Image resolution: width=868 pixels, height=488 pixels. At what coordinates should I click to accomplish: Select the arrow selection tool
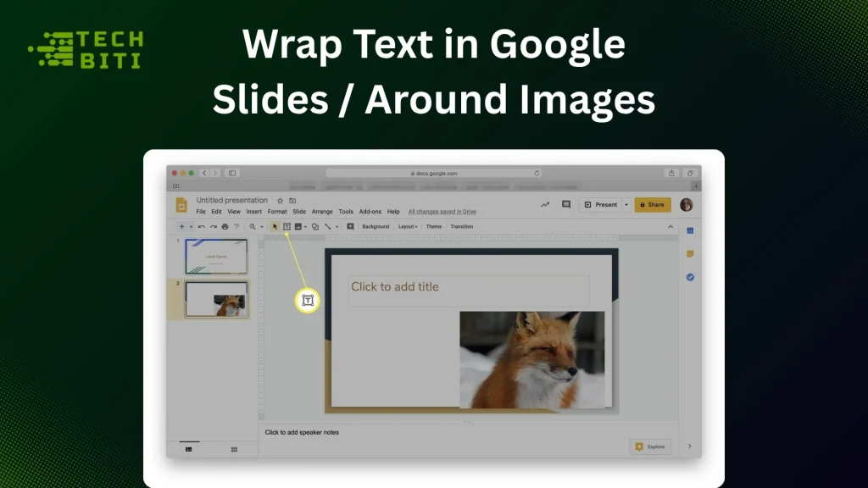[275, 226]
